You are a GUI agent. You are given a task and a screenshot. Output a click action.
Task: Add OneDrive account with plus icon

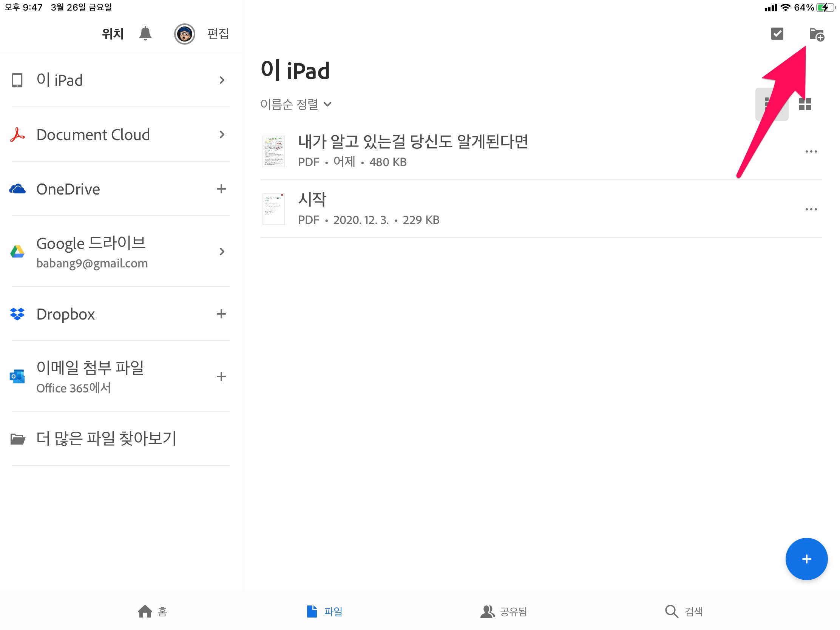pos(221,189)
